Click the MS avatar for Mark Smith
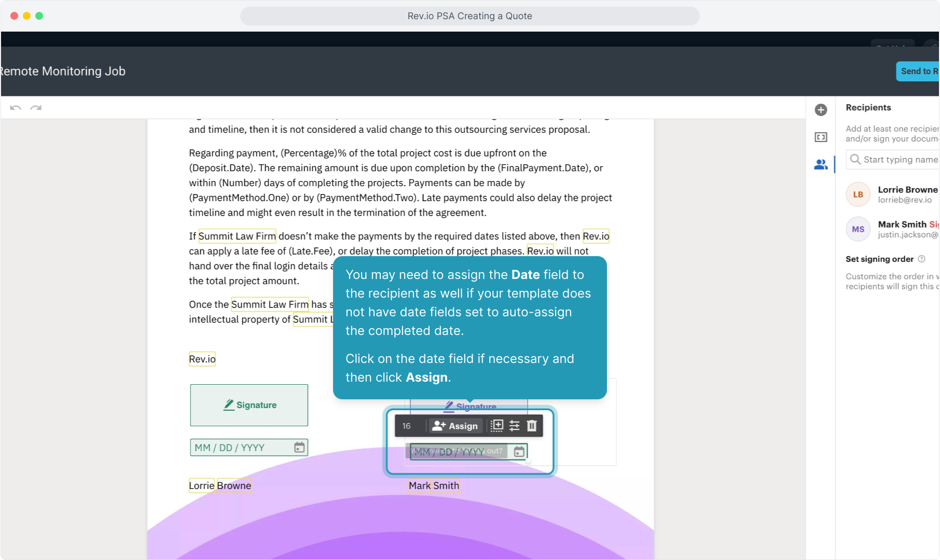 (x=858, y=229)
